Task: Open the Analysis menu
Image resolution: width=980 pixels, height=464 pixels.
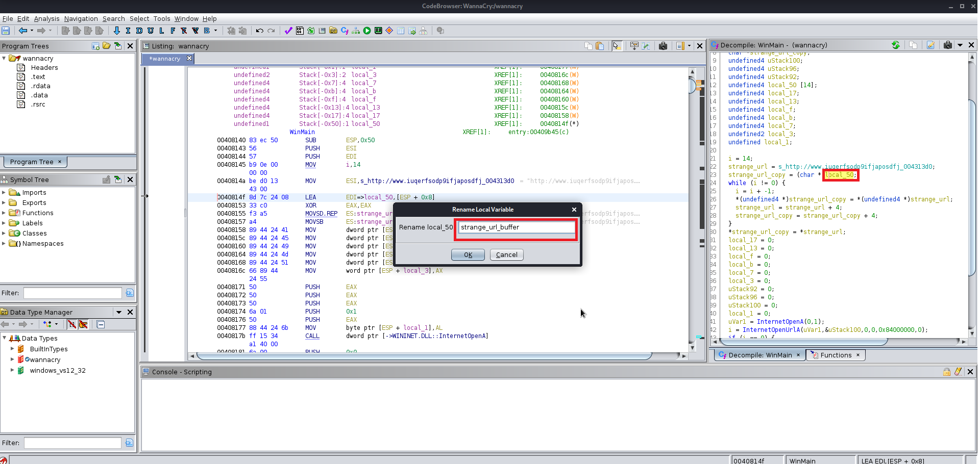Action: 46,18
